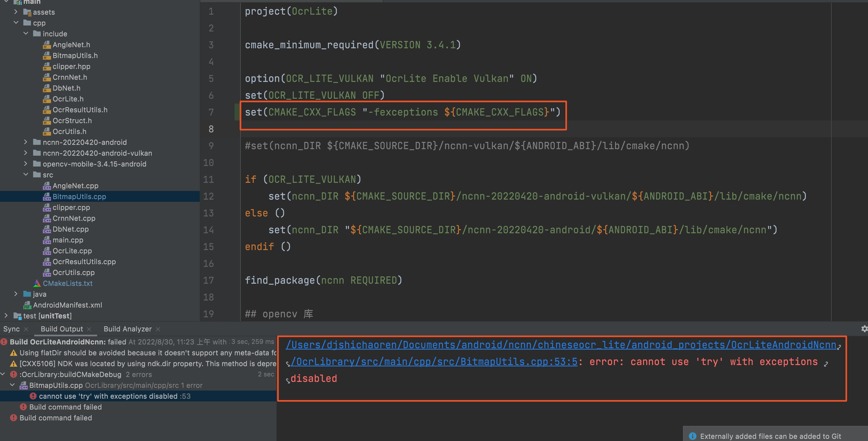Close the Sync tab
Image resolution: width=868 pixels, height=441 pixels.
(x=26, y=329)
